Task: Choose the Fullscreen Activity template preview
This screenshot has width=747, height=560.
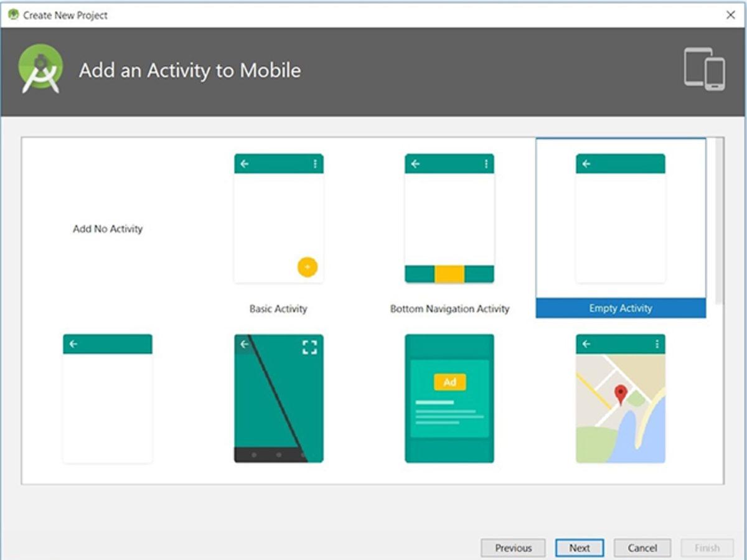Action: pyautogui.click(x=278, y=398)
